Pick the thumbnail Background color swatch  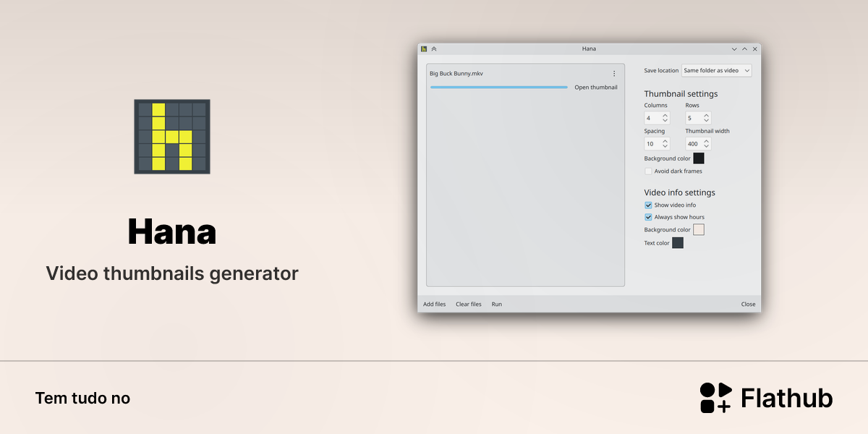click(x=699, y=158)
